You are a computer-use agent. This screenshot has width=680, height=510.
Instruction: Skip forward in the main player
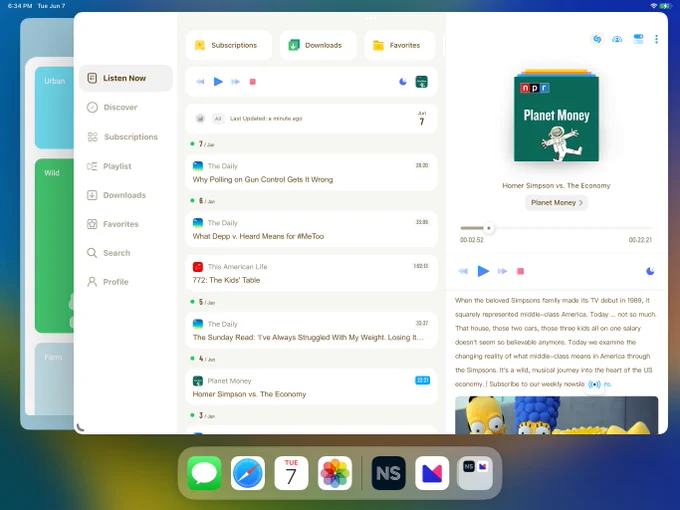point(502,271)
